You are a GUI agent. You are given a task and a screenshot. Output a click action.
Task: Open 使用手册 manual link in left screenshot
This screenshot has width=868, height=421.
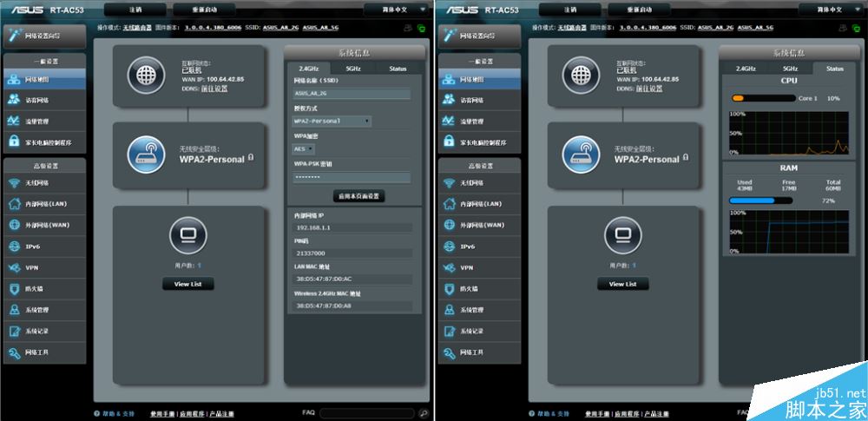(x=162, y=414)
